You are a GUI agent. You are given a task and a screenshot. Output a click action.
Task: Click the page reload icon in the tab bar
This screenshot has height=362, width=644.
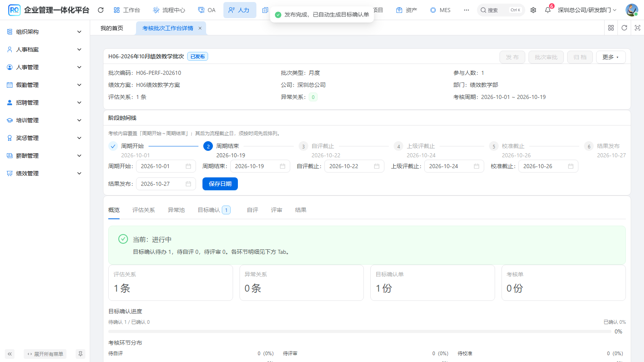pyautogui.click(x=624, y=28)
